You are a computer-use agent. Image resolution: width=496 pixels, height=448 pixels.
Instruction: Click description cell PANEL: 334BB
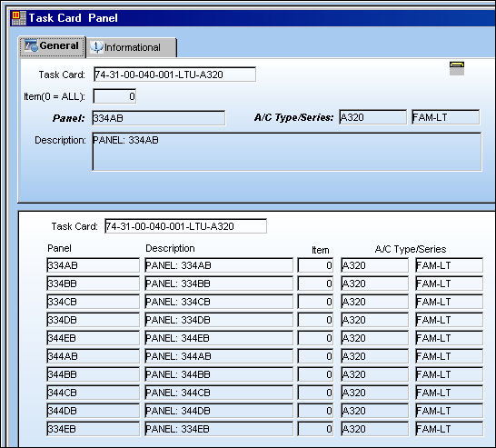[219, 284]
